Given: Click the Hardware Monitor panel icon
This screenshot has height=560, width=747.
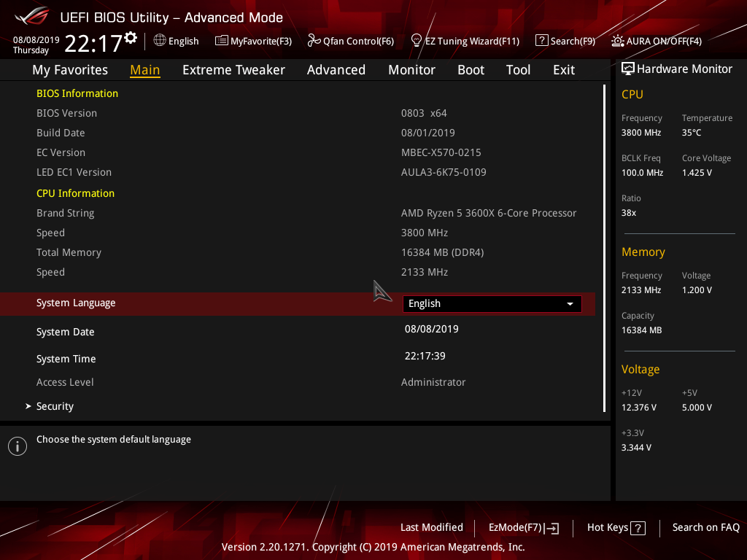Looking at the screenshot, I should tap(628, 69).
